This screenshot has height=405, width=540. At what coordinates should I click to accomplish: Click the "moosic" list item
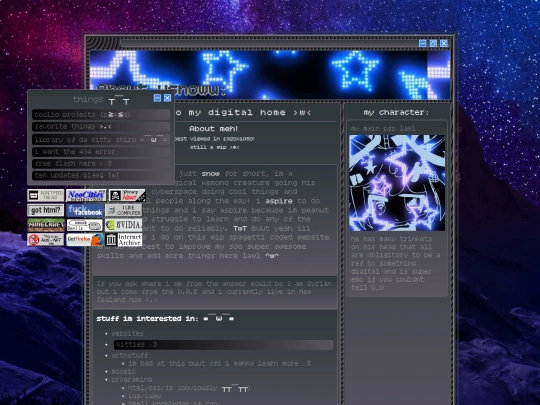[123, 372]
